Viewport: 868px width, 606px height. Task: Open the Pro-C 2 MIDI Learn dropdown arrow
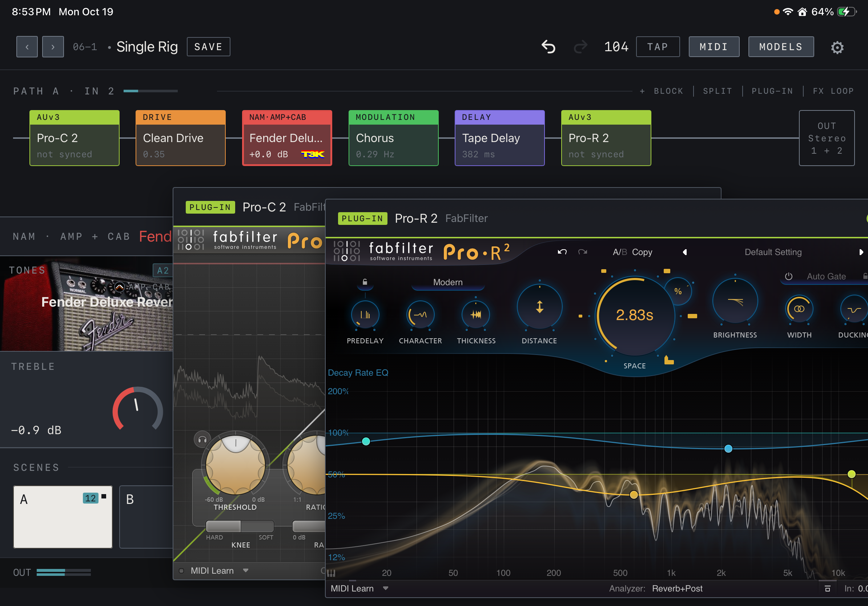[x=246, y=570]
